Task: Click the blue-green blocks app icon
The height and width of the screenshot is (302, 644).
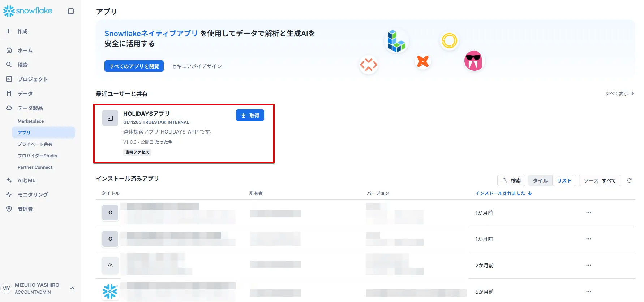Action: point(396,41)
